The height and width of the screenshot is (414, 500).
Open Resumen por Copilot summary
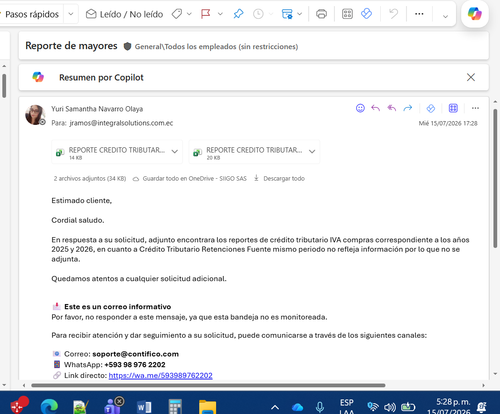coord(101,77)
